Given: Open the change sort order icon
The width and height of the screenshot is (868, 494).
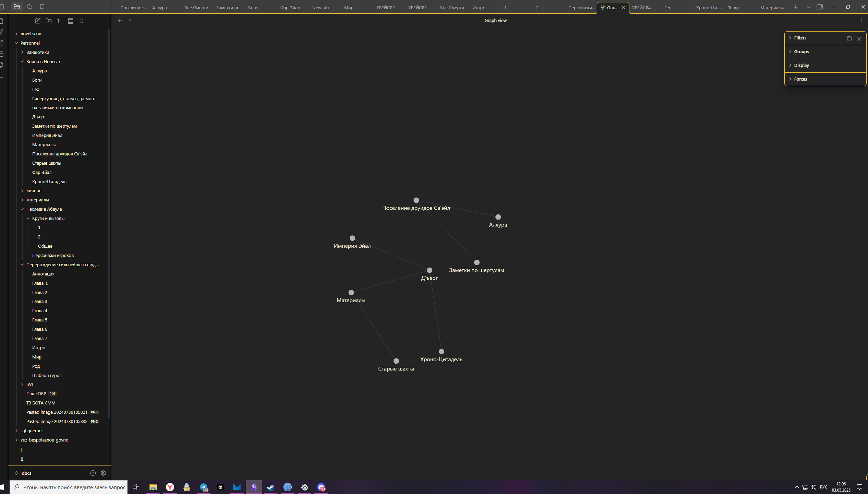Looking at the screenshot, I should coord(60,21).
